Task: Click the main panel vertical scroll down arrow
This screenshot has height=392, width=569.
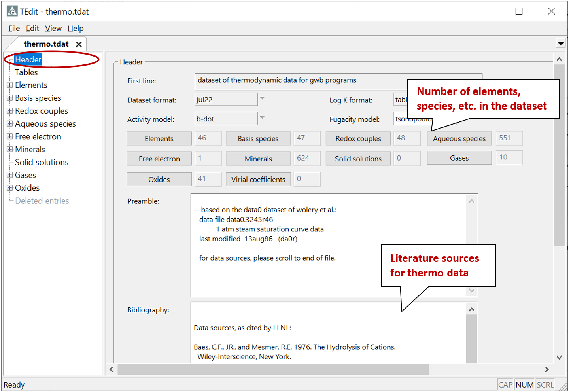Action: pos(559,357)
